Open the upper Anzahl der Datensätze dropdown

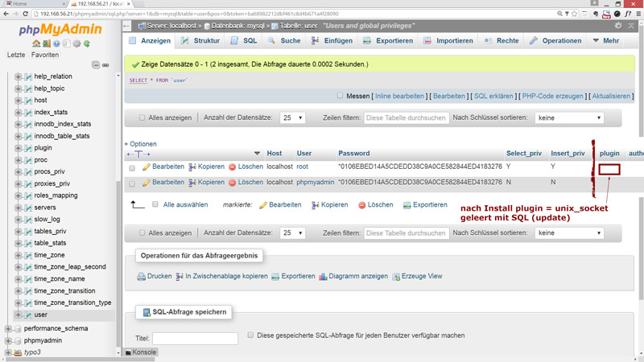pos(292,117)
